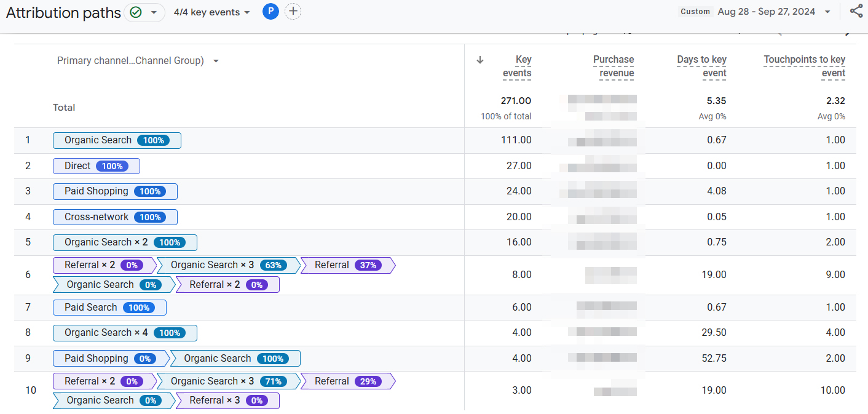Select the Organic Search chip in row 1

117,140
